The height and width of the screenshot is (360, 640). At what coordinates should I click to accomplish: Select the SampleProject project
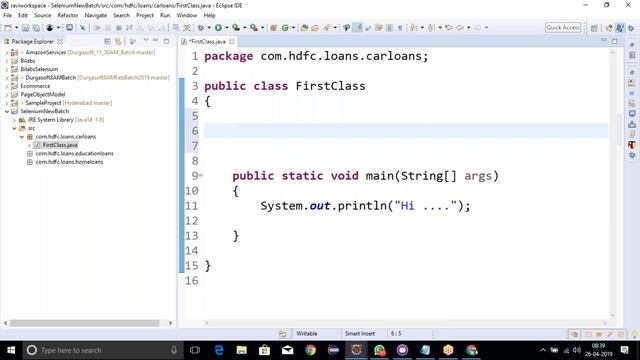coord(43,103)
